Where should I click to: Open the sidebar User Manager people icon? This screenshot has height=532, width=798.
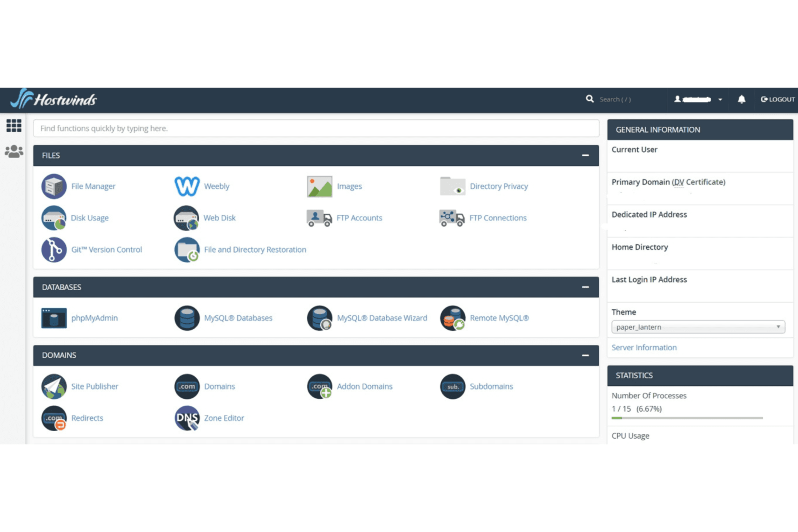pos(13,151)
